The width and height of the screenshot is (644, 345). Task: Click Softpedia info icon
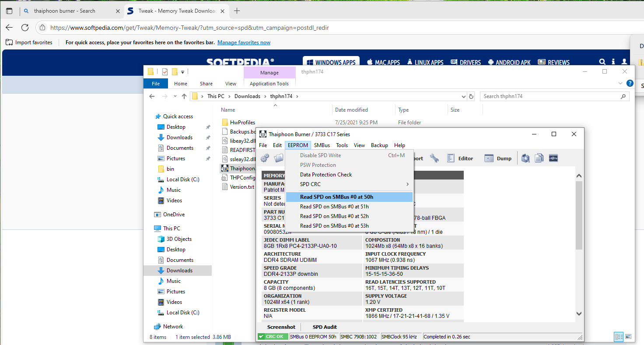pyautogui.click(x=613, y=62)
